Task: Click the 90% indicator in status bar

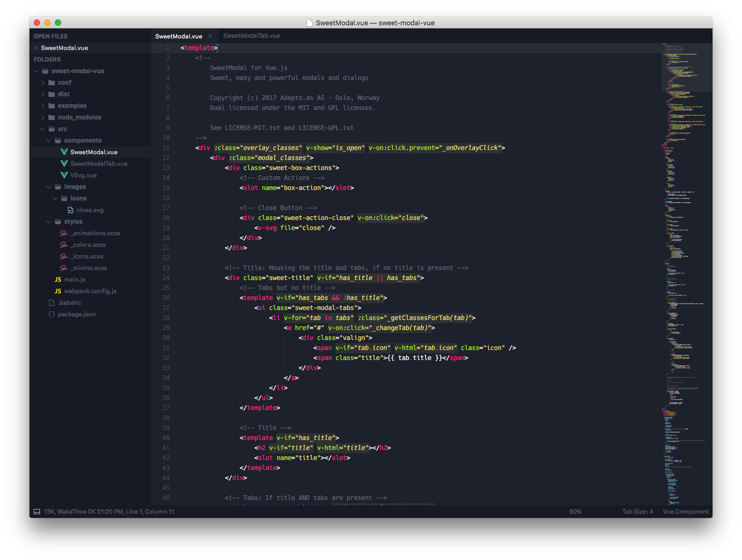Action: pos(575,512)
